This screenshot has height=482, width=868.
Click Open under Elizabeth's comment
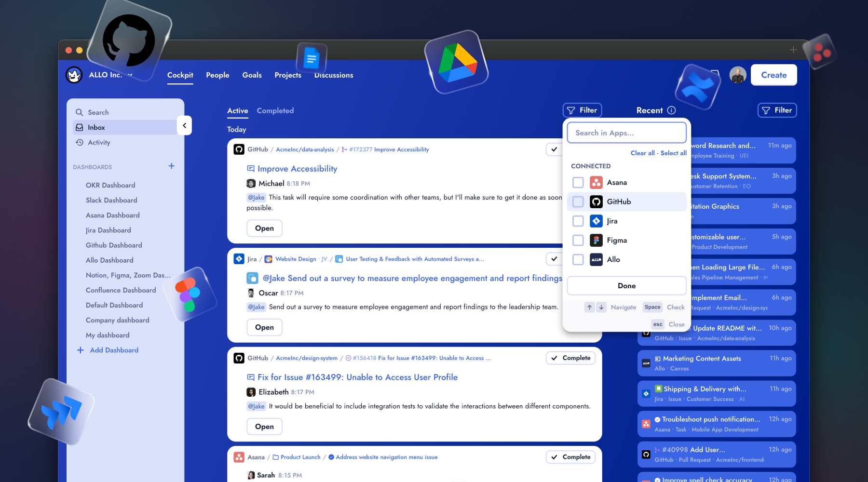click(x=264, y=427)
